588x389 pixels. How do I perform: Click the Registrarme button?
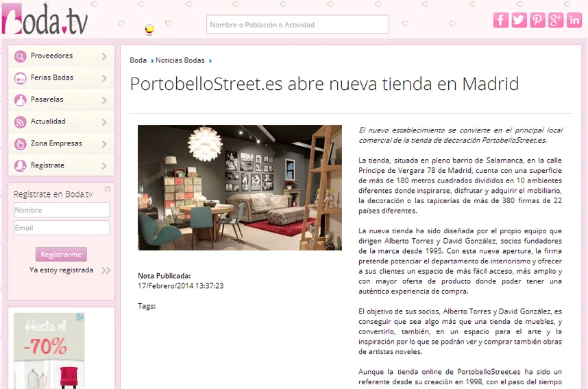tap(61, 255)
